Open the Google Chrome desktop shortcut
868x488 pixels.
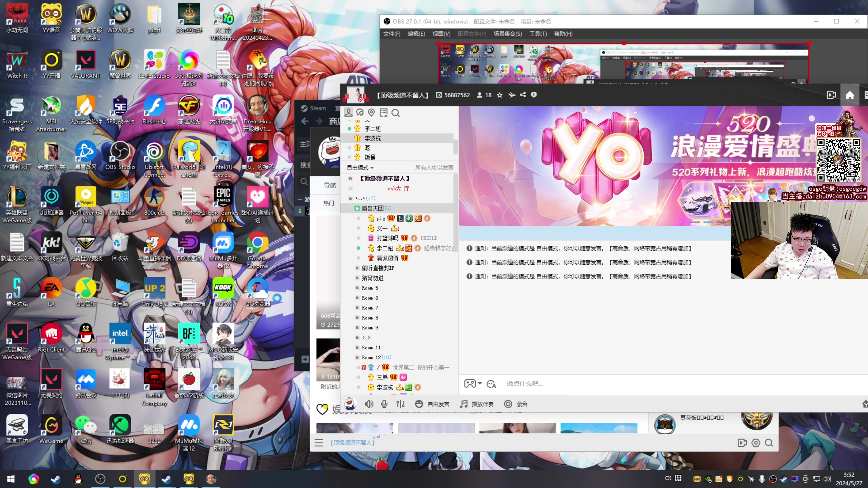[257, 251]
